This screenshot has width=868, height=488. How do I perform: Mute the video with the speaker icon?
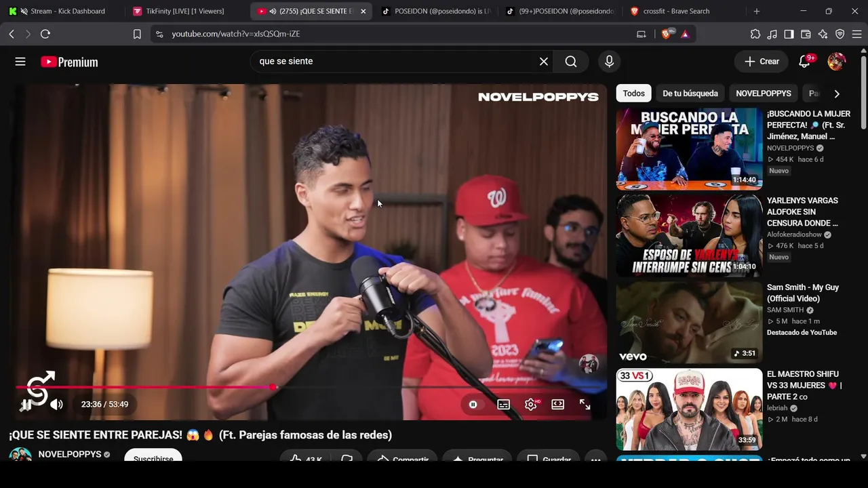[56, 405]
